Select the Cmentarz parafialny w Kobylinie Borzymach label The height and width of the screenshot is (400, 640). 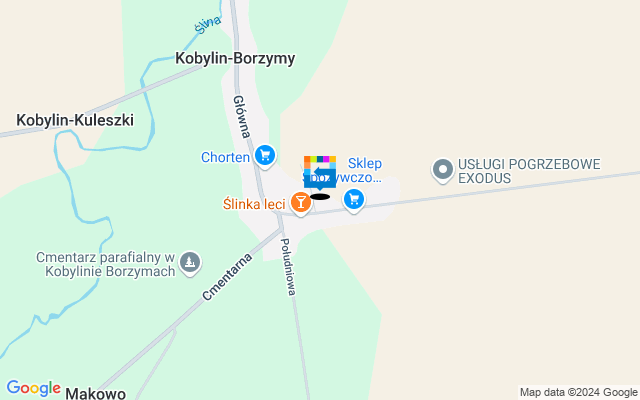point(106,264)
